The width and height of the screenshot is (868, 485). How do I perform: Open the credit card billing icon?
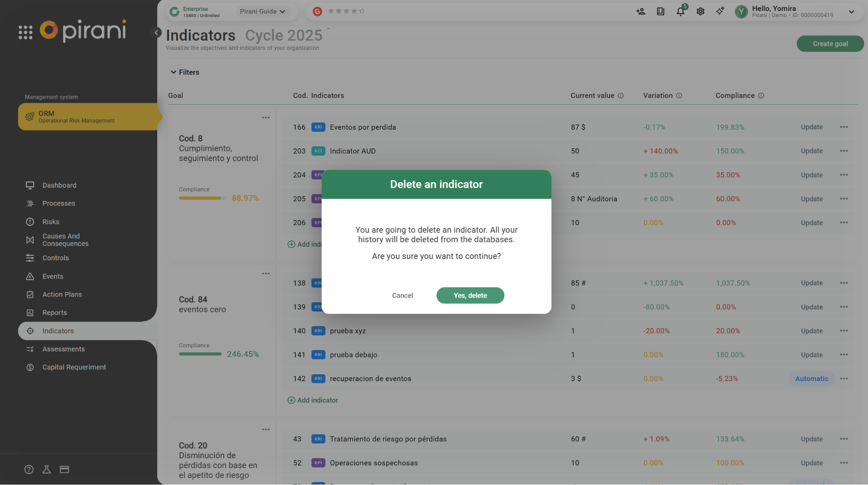64,469
